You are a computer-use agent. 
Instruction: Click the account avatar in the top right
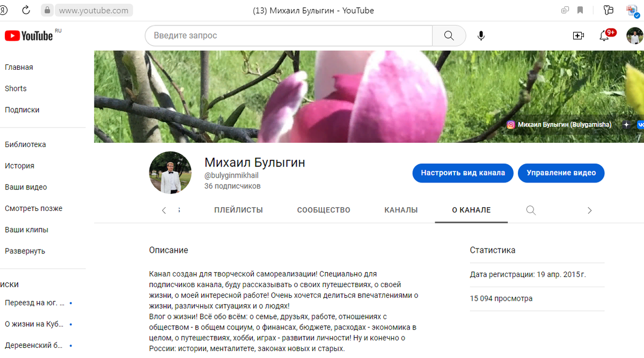pyautogui.click(x=634, y=36)
